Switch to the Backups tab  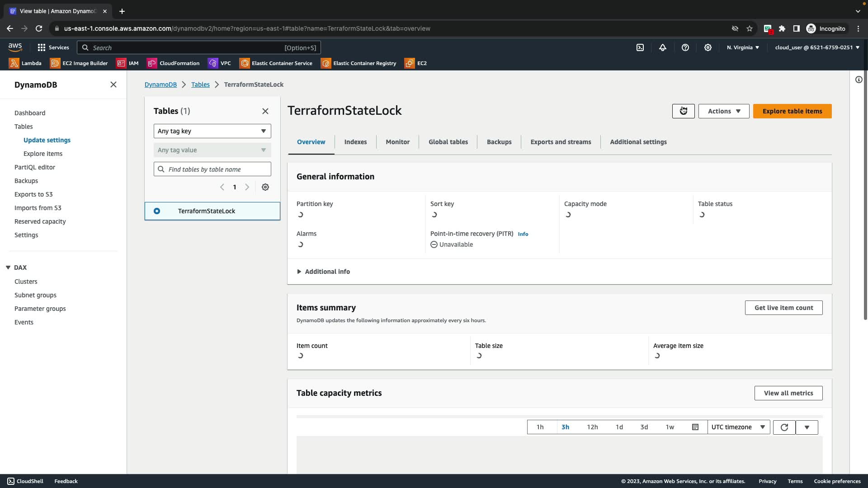point(499,142)
